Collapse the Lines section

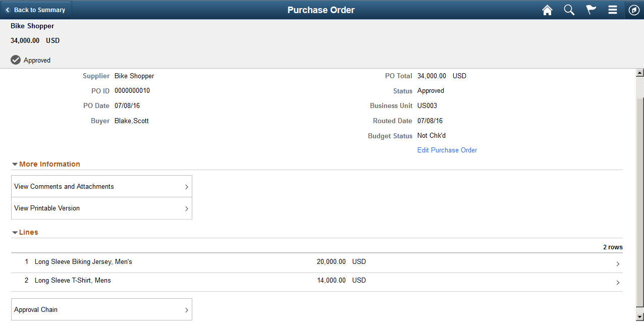pyautogui.click(x=15, y=232)
